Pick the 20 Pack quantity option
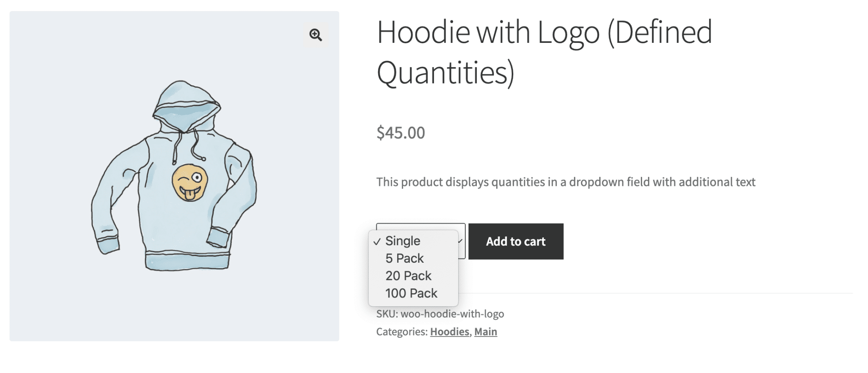 [408, 276]
